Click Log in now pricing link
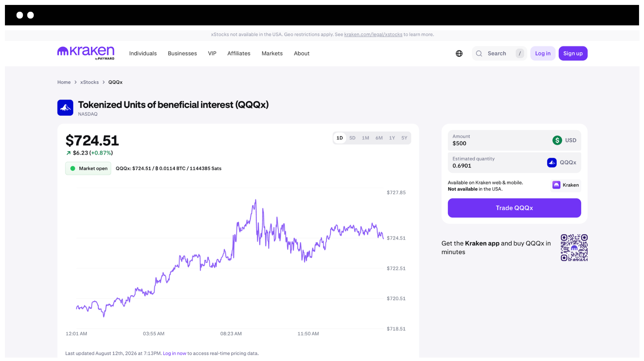The height and width of the screenshot is (361, 644). [x=175, y=353]
